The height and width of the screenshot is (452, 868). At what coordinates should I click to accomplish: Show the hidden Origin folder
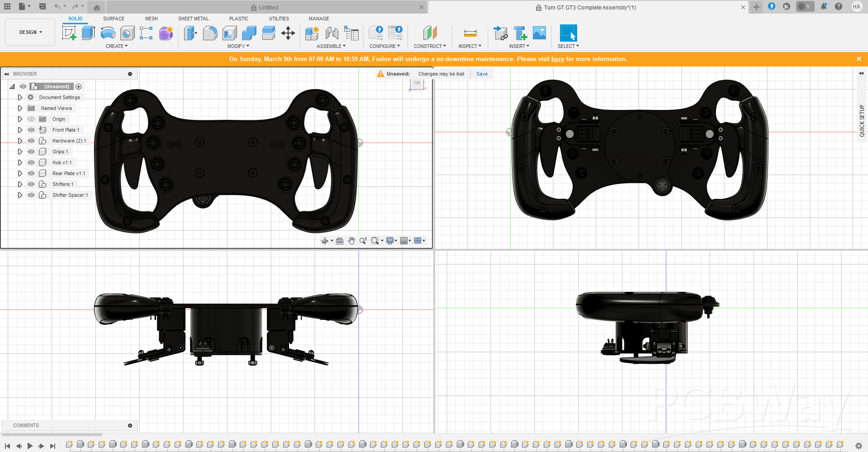tap(31, 119)
